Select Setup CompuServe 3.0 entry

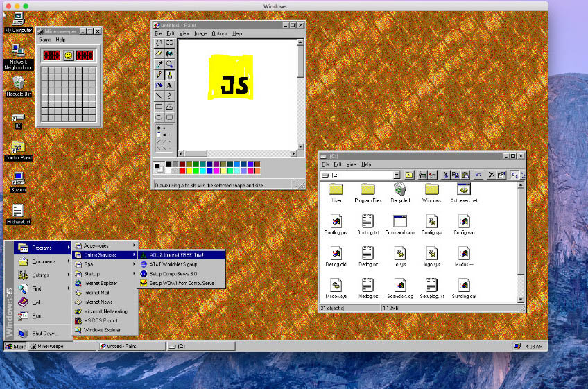(182, 274)
